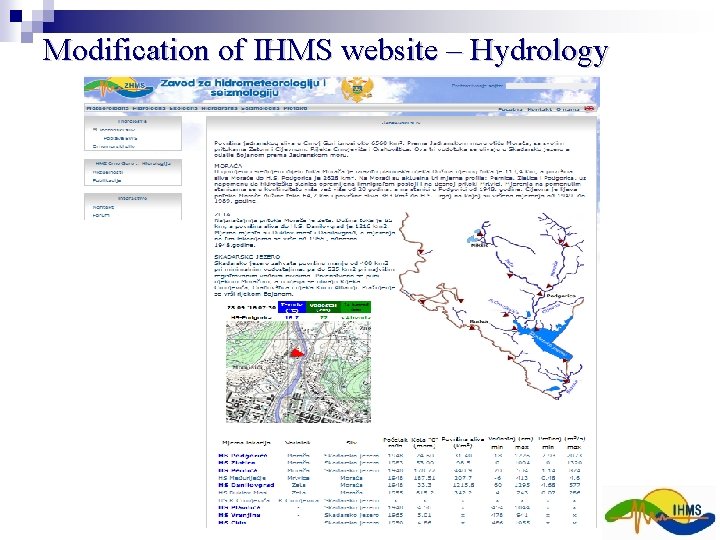This screenshot has width=720, height=540.
Task: Click the red triangle marker on the topographic map
Action: point(297,352)
